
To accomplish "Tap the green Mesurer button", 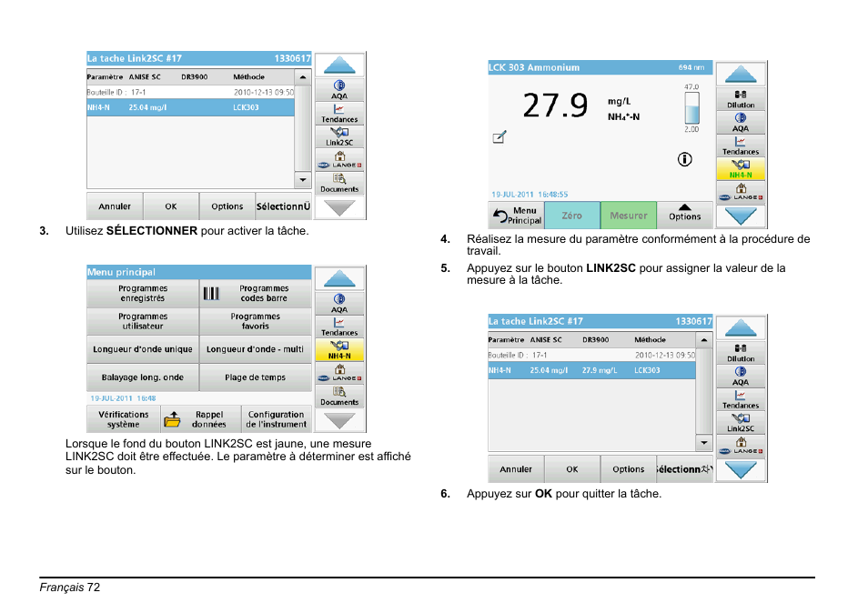I will [629, 216].
